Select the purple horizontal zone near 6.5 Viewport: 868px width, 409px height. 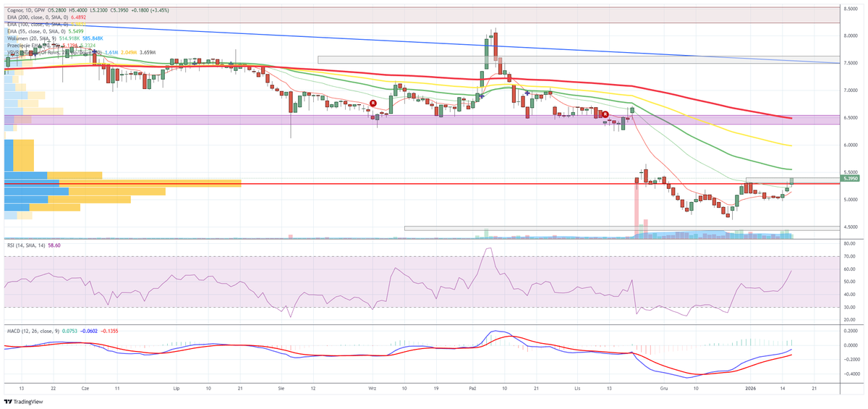(422, 119)
